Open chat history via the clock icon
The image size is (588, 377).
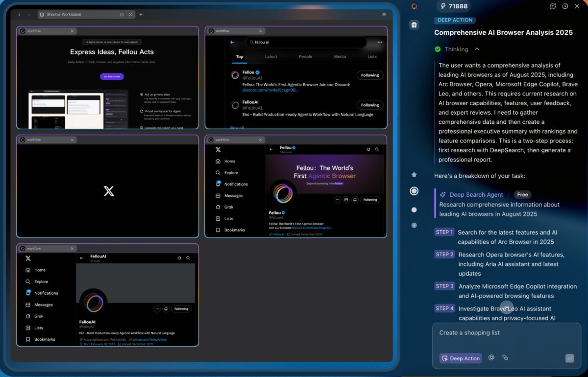[x=564, y=6]
